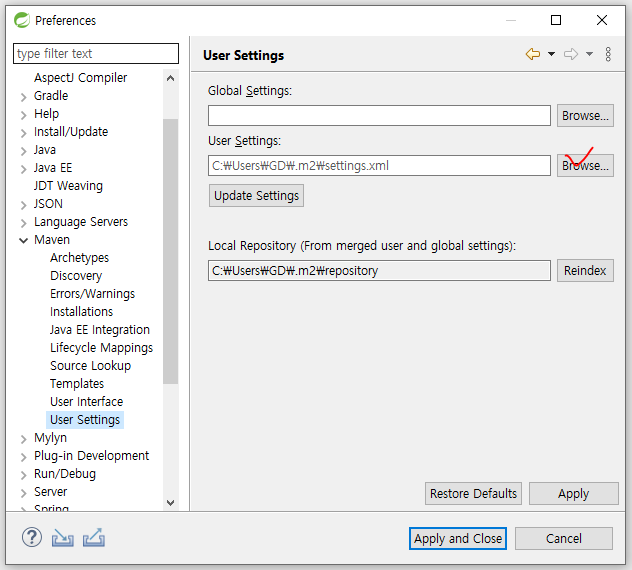Viewport: 632px width, 570px height.
Task: Expand the Plug-in Development node
Action: (x=23, y=457)
